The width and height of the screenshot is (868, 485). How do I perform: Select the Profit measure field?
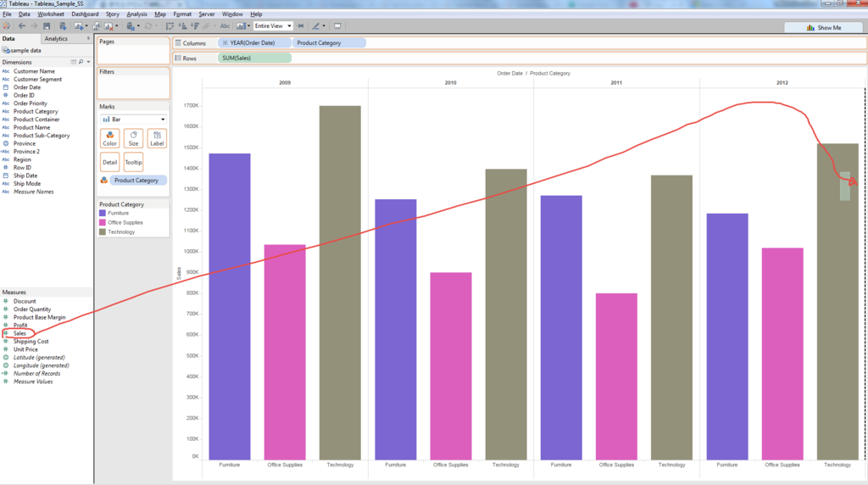pyautogui.click(x=20, y=326)
